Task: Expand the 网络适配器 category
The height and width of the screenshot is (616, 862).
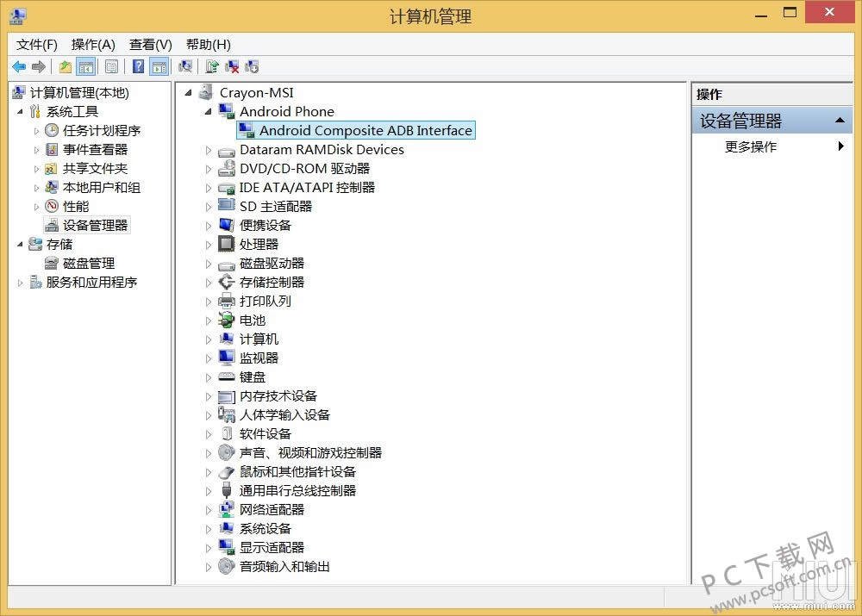Action: (208, 510)
